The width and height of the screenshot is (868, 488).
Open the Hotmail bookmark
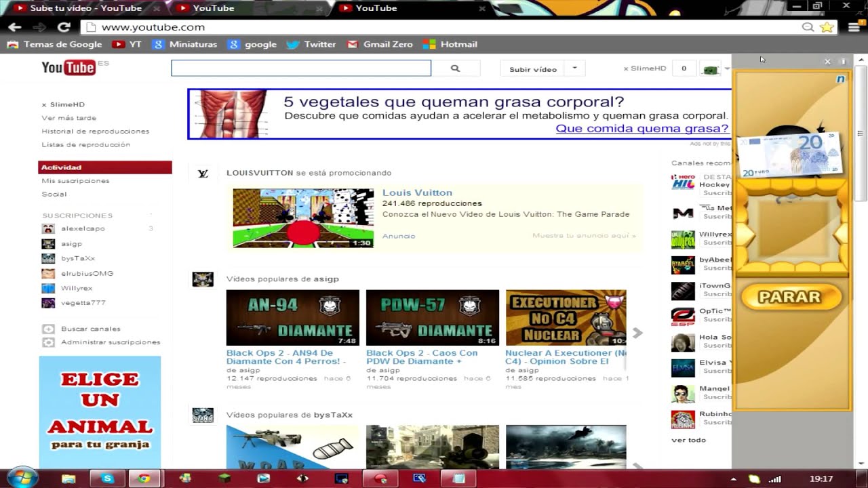click(x=450, y=44)
